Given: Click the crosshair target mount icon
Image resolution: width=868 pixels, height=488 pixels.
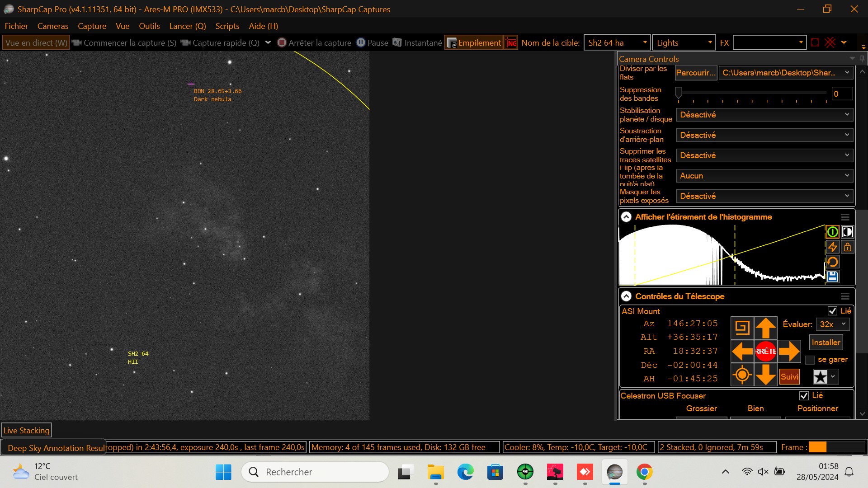Looking at the screenshot, I should (742, 375).
